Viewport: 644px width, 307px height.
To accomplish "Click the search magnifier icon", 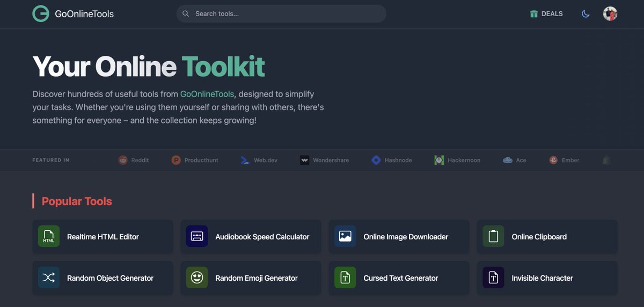I will [186, 13].
